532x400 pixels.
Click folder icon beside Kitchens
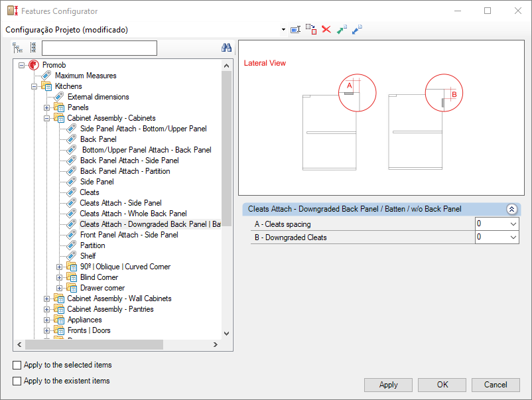point(46,86)
